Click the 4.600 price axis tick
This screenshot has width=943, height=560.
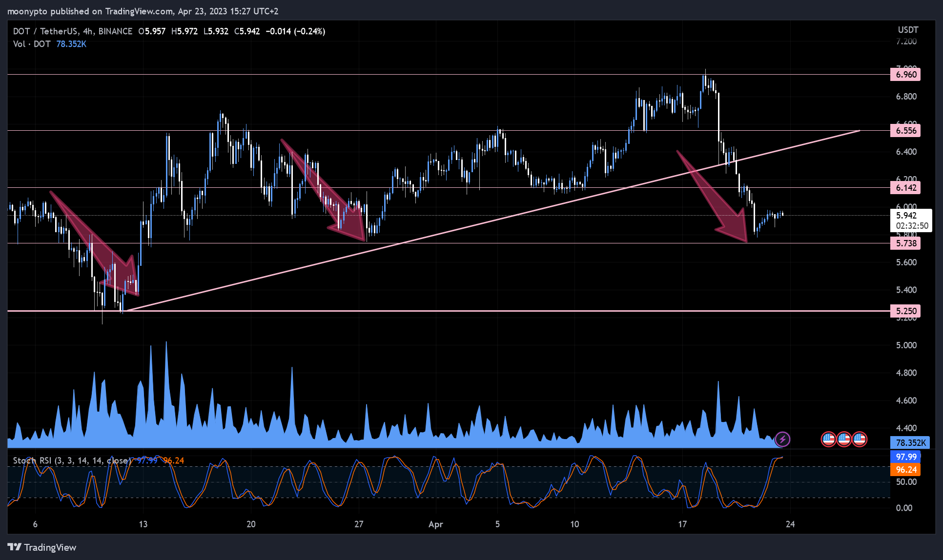[x=906, y=400]
